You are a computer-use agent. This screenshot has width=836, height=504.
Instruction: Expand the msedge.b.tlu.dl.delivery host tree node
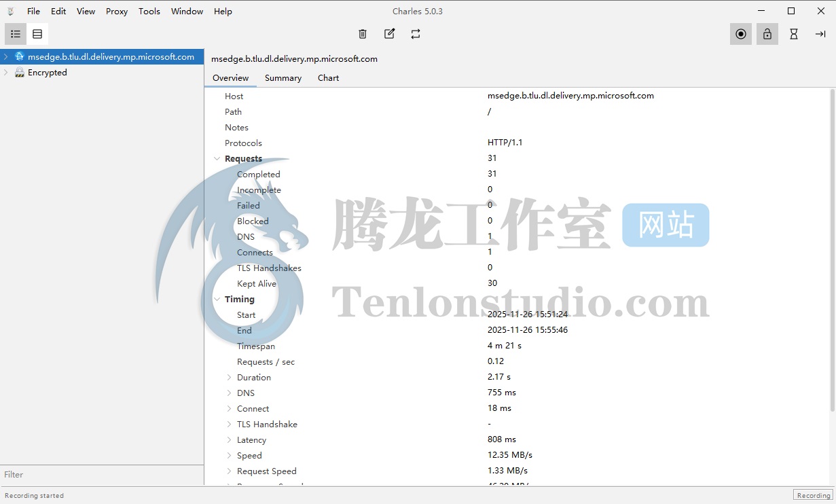point(6,57)
